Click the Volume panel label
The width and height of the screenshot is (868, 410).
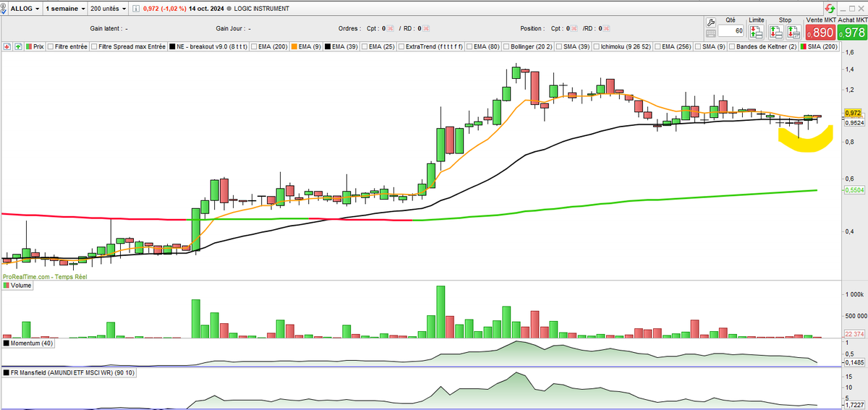tap(22, 286)
